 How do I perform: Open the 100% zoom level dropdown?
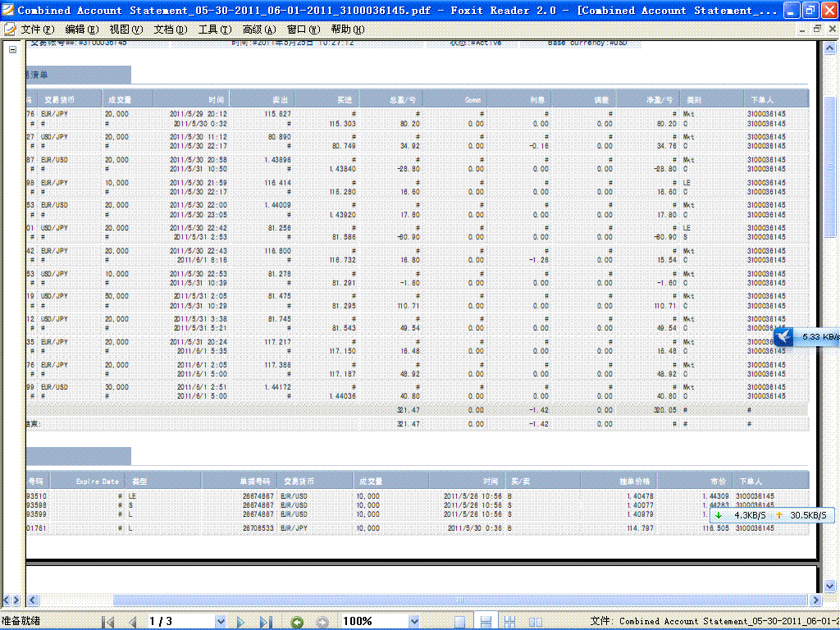413,622
